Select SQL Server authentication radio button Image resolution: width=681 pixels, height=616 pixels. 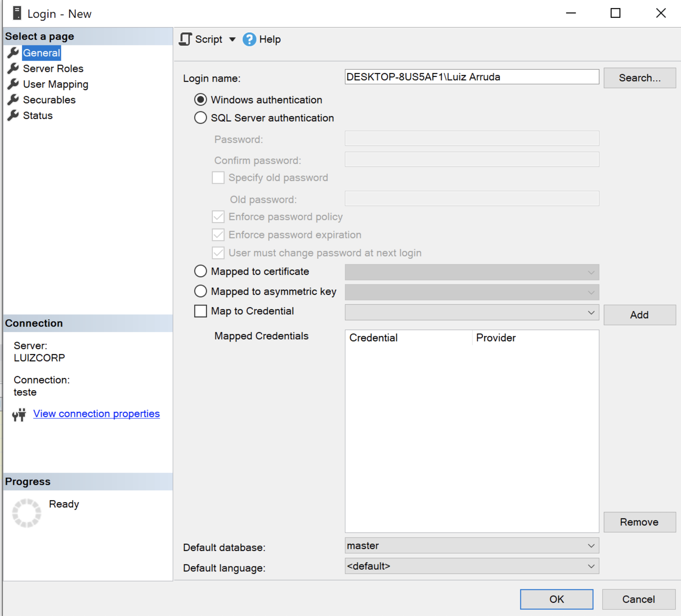pos(200,118)
